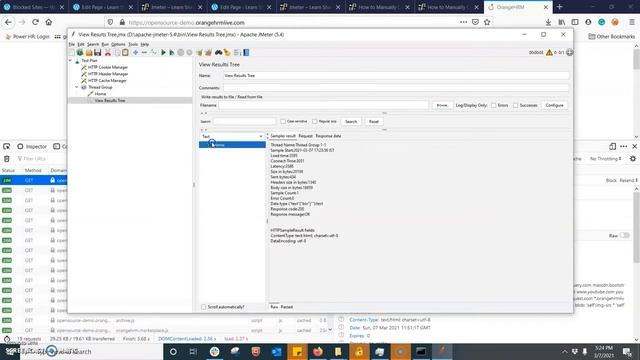Click the Firefox home icon
This screenshot has height=360, width=640.
tap(49, 22)
